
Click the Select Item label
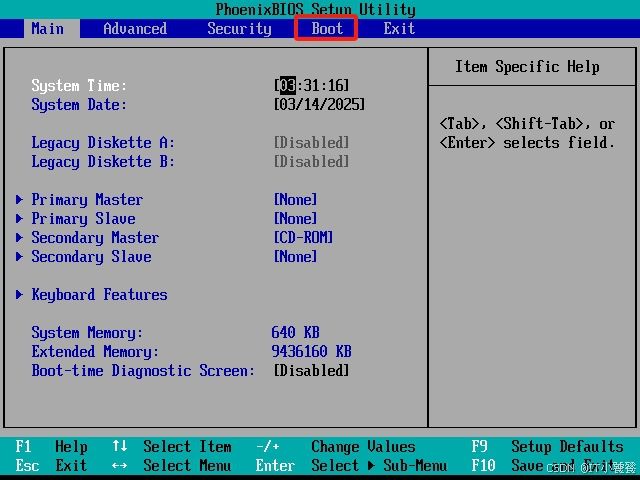(x=187, y=447)
